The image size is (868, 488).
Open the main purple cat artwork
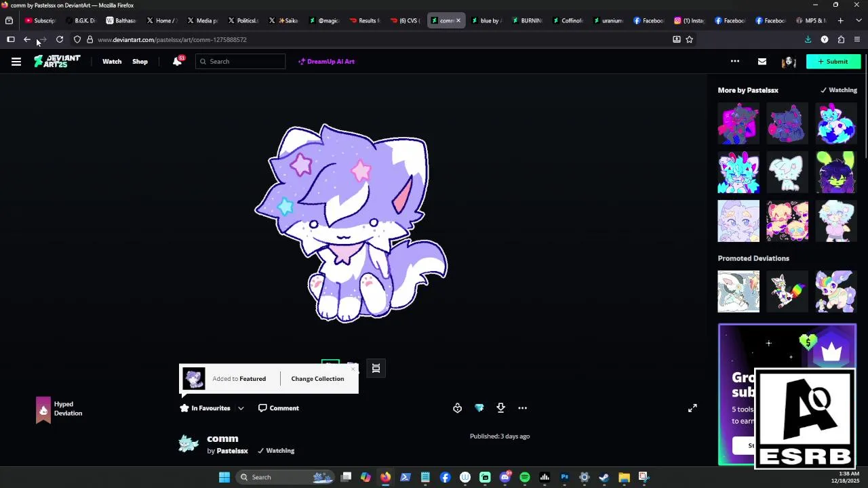pyautogui.click(x=351, y=223)
